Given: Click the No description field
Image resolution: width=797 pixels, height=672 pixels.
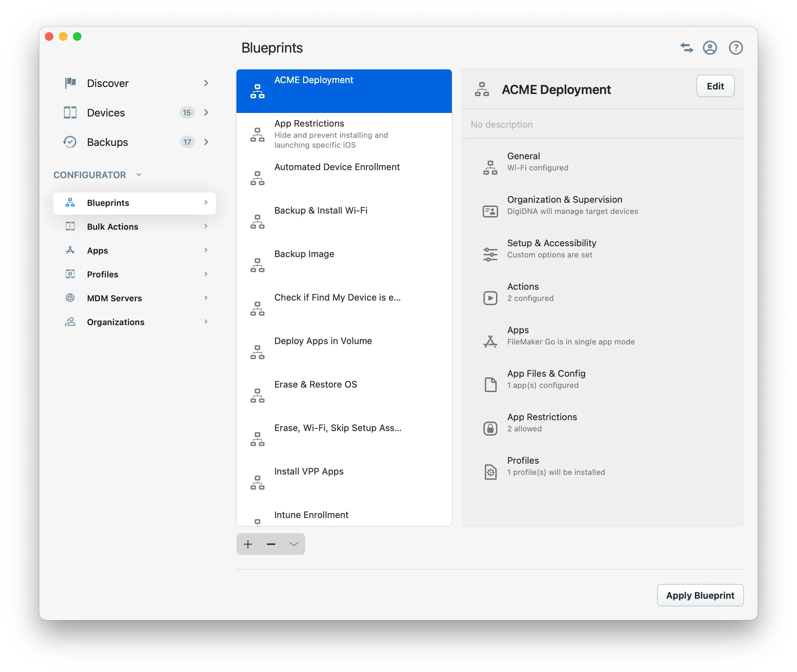Looking at the screenshot, I should pyautogui.click(x=502, y=124).
